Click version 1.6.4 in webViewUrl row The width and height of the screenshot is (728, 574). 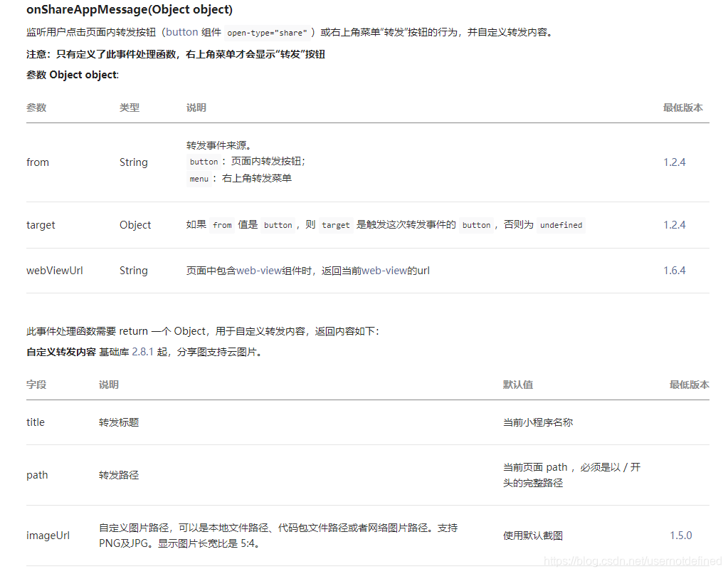coord(674,271)
